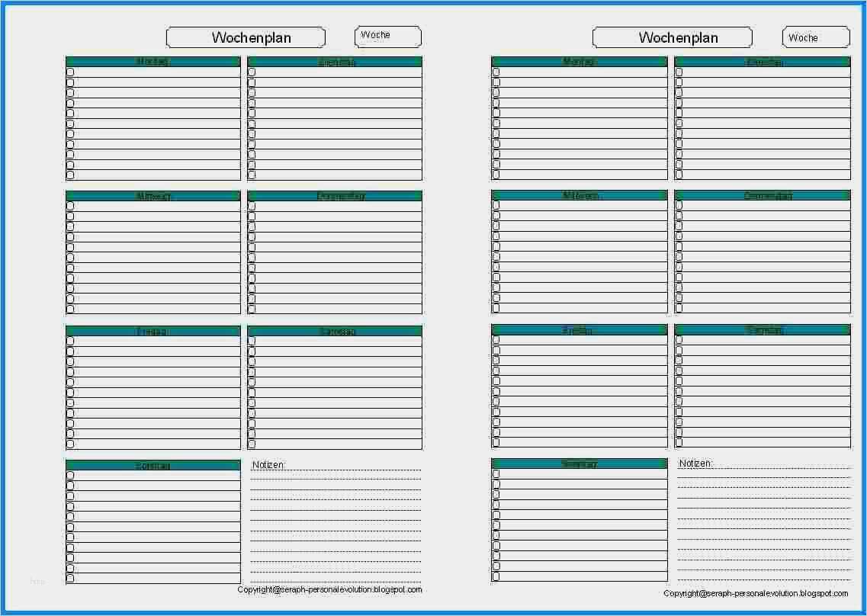Check a box in the Mittwoch section
This screenshot has width=867, height=616.
click(70, 205)
